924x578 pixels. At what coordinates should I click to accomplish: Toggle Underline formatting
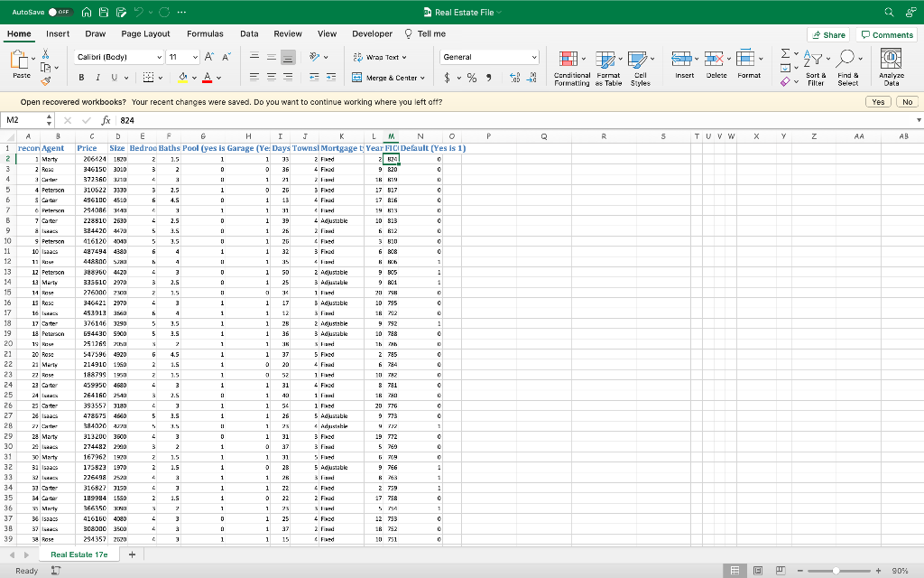pyautogui.click(x=114, y=78)
